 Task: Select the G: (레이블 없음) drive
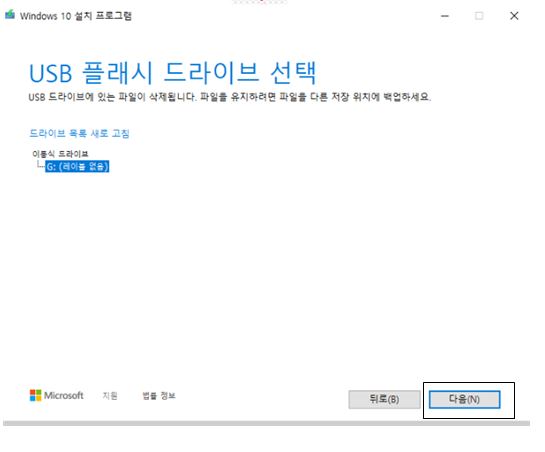[x=77, y=167]
